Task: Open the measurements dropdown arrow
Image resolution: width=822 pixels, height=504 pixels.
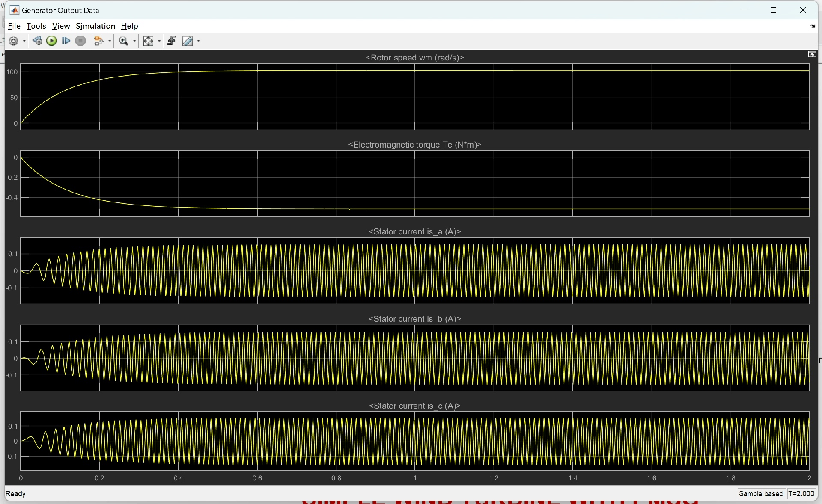Action: 198,41
